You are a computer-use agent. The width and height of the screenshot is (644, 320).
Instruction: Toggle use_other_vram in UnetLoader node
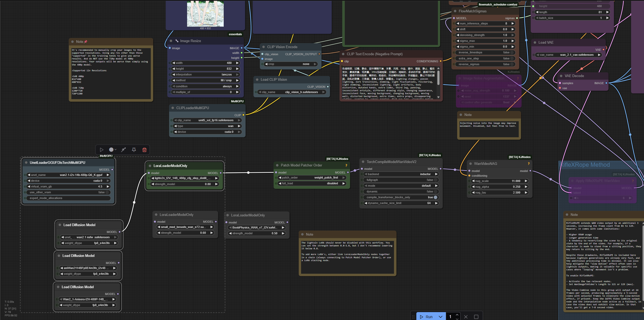pos(68,192)
